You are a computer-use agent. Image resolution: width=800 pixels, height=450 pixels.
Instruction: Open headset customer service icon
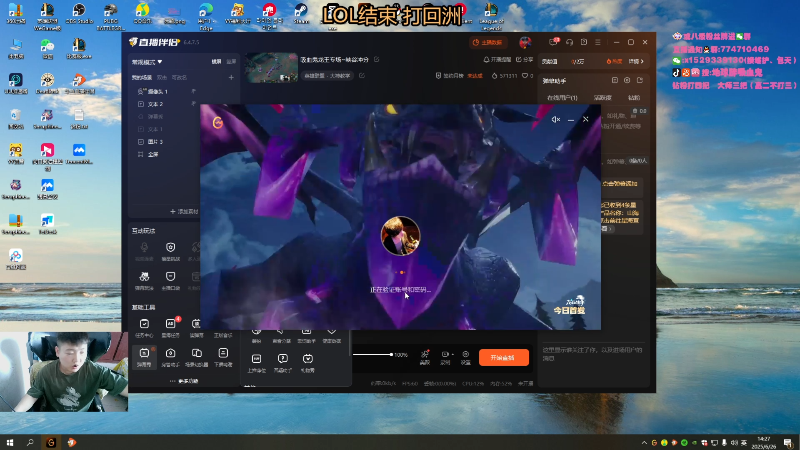coord(569,42)
